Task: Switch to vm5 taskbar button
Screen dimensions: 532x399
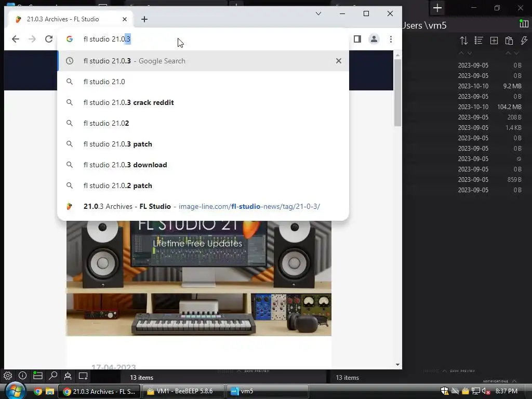Action: [x=268, y=392]
